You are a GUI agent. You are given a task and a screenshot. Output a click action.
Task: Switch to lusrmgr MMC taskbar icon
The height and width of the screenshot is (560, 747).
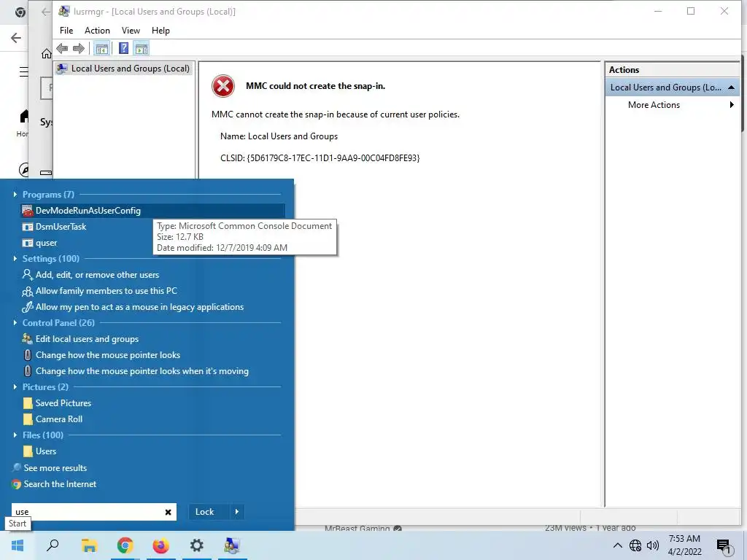[232, 545]
